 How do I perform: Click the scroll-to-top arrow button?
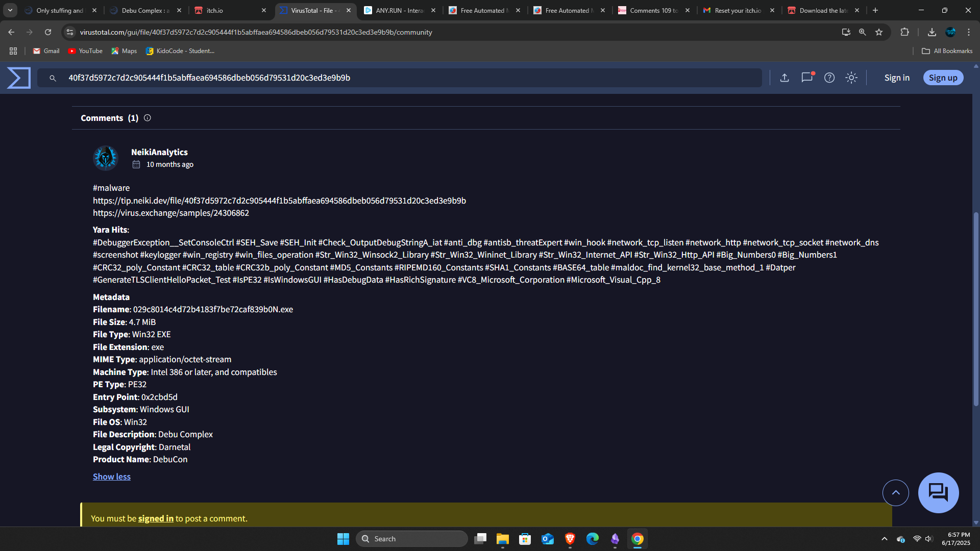[x=895, y=492]
